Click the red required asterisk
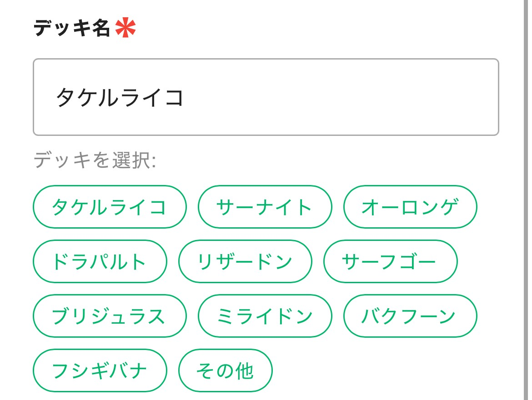 click(x=125, y=28)
